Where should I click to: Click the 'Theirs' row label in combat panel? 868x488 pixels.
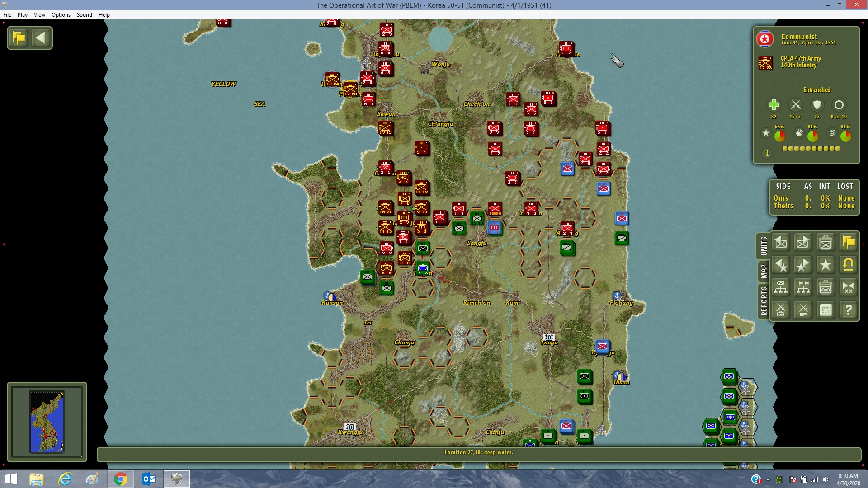[x=783, y=206]
